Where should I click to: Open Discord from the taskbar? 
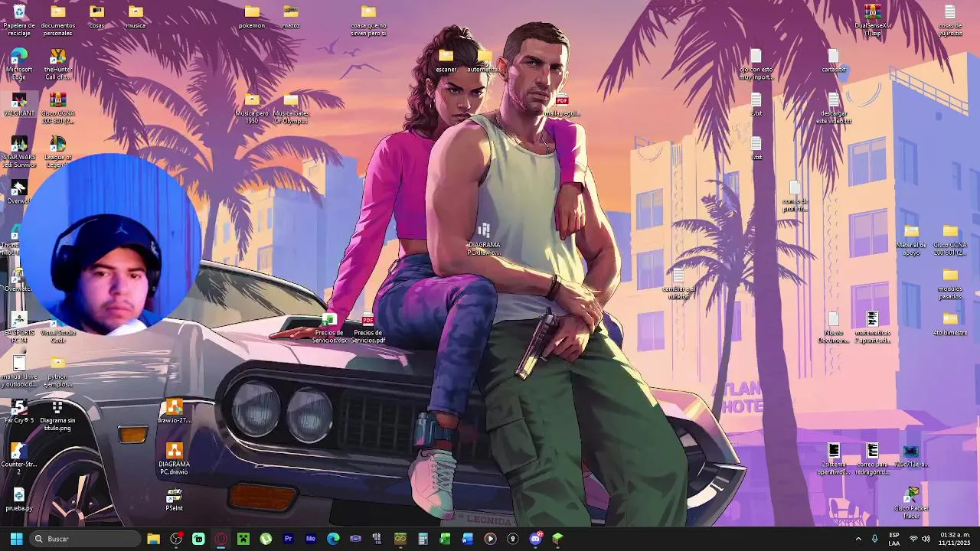536,539
